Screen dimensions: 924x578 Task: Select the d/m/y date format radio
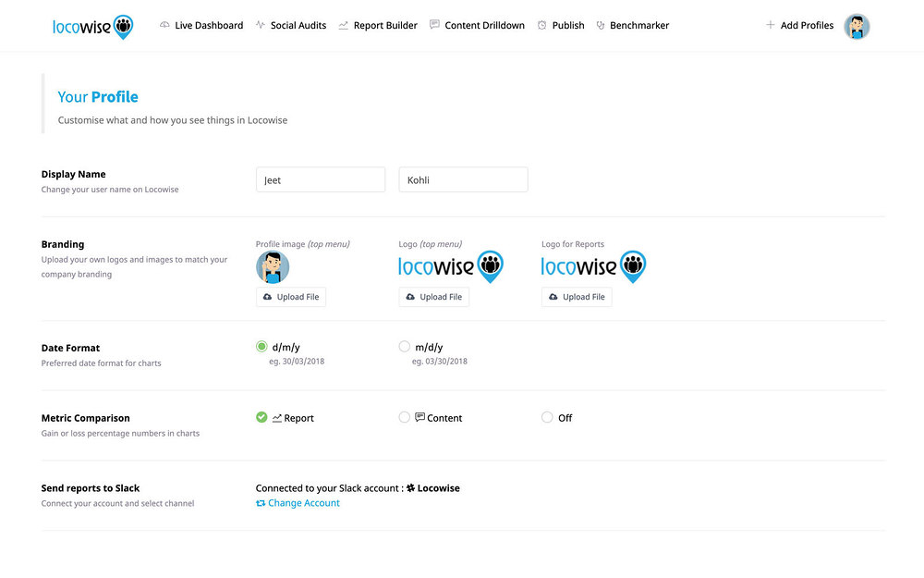pos(261,346)
